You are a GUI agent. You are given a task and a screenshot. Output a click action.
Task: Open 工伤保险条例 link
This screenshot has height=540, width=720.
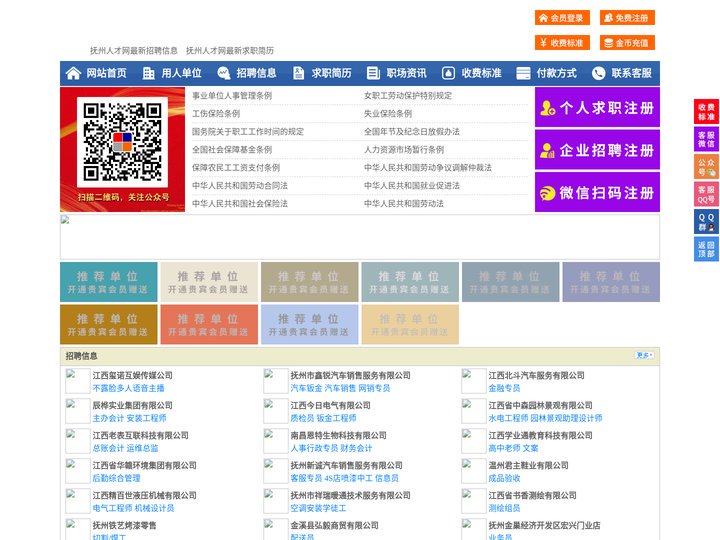click(216, 113)
